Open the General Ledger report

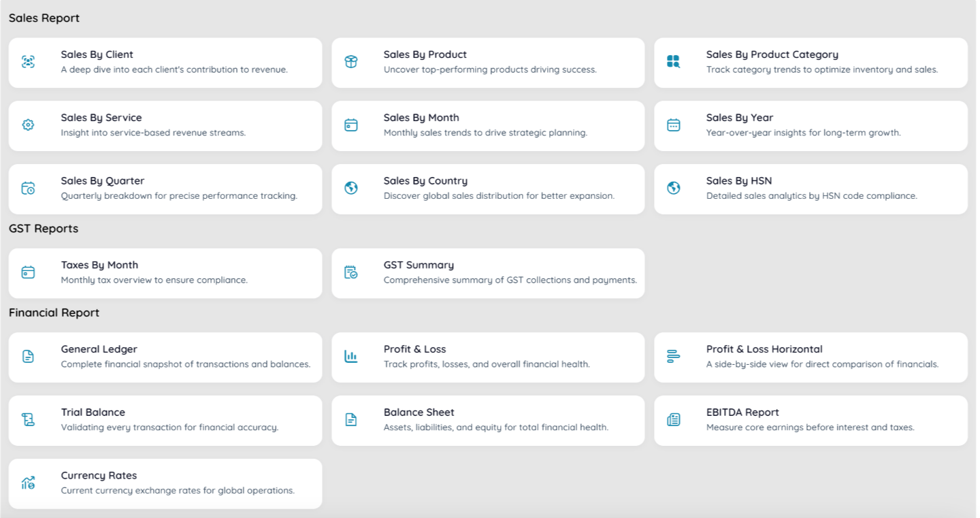pyautogui.click(x=165, y=356)
